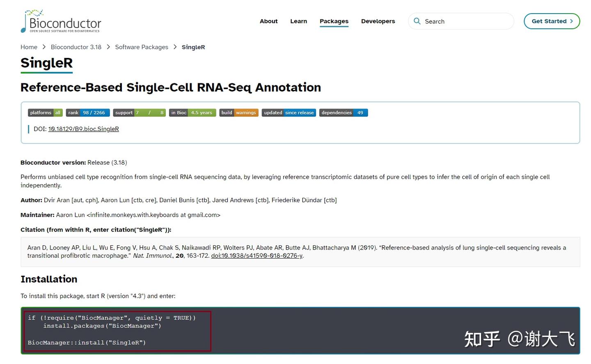The image size is (591, 364).
Task: Open the citation doi:10.1038 link
Action: pyautogui.click(x=256, y=255)
